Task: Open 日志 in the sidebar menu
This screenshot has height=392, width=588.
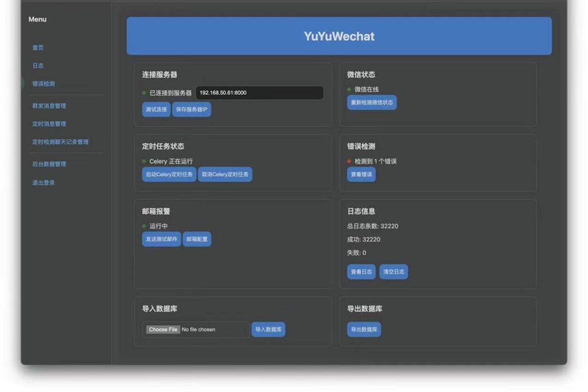Action: (x=38, y=65)
